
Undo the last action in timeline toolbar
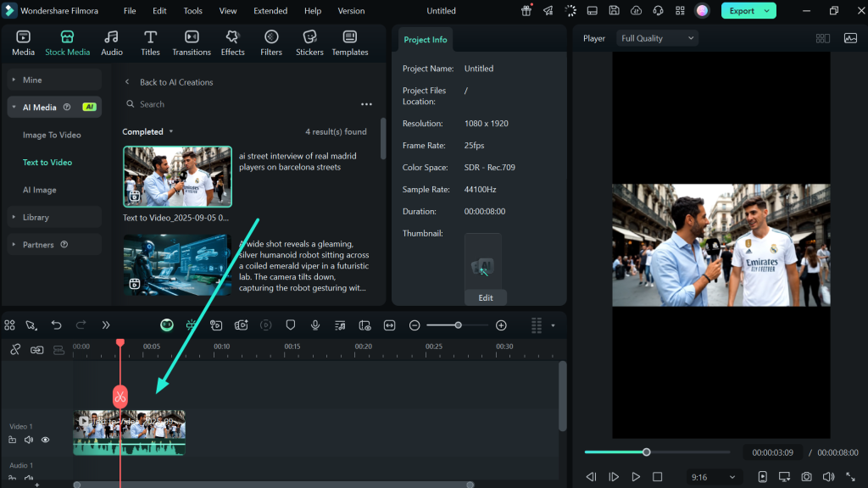point(56,325)
